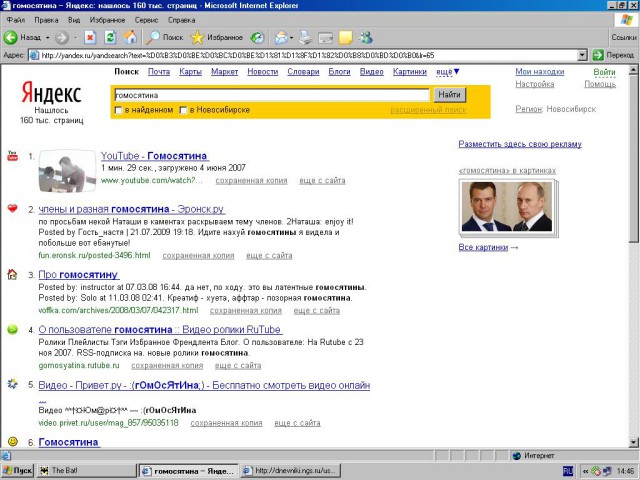Open the 'Все картинки' link
The height and width of the screenshot is (480, 640).
[483, 247]
